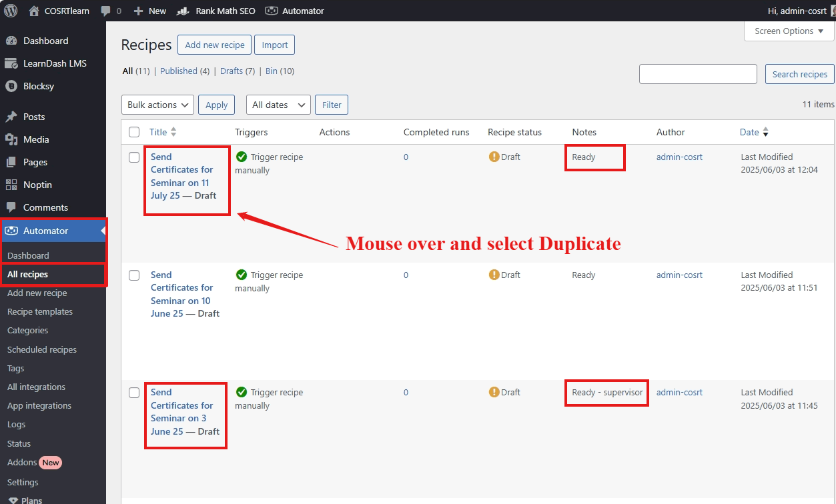Click the plus New icon in the admin bar
The image size is (836, 504).
click(x=138, y=11)
